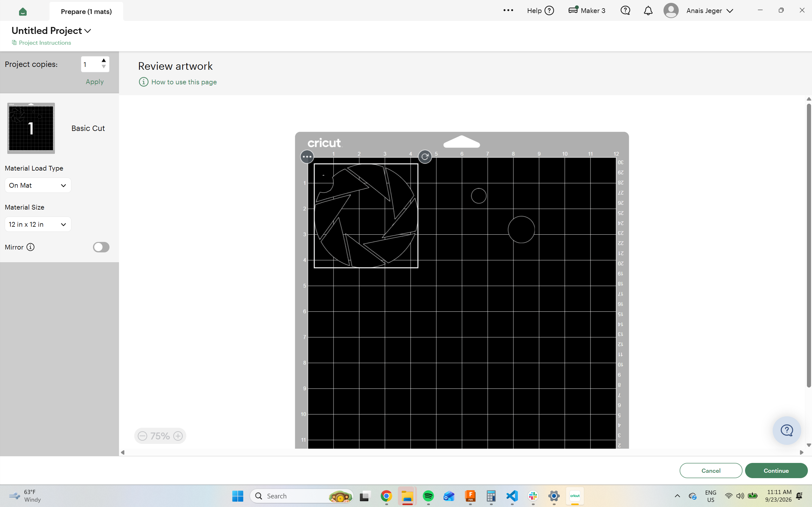Open the Windows Start button

click(x=238, y=496)
